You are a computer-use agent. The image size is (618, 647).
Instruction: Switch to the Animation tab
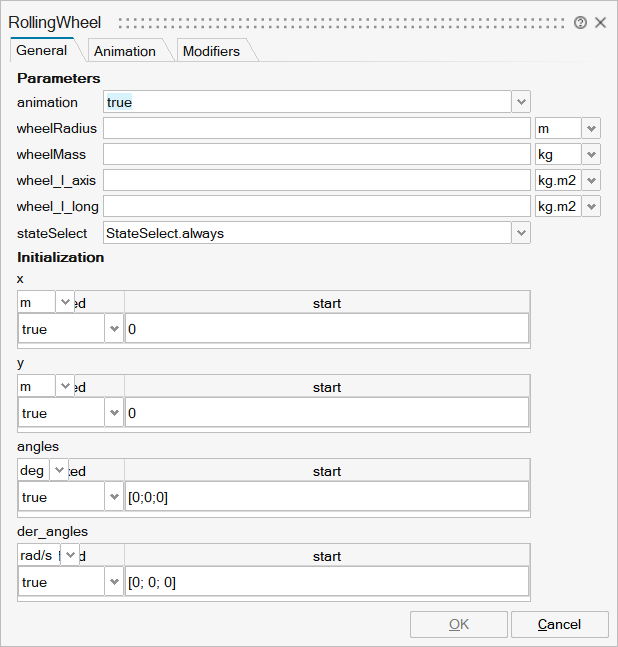click(x=124, y=51)
